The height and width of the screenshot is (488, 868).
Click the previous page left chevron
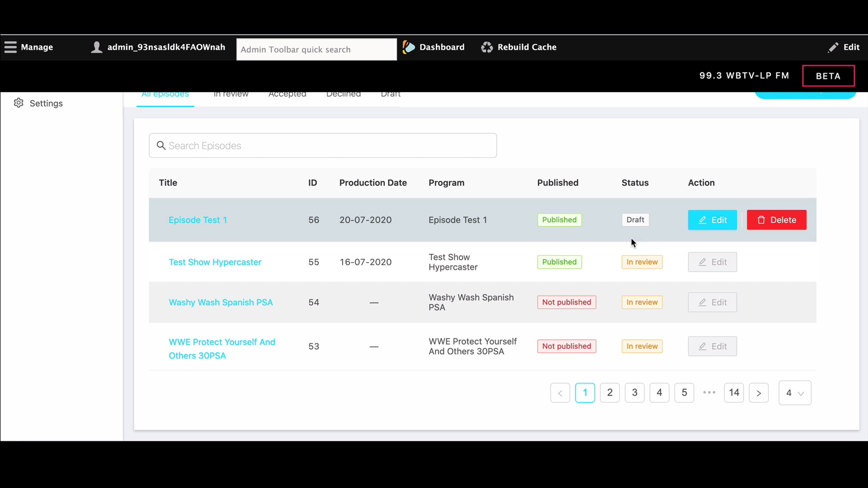point(560,393)
